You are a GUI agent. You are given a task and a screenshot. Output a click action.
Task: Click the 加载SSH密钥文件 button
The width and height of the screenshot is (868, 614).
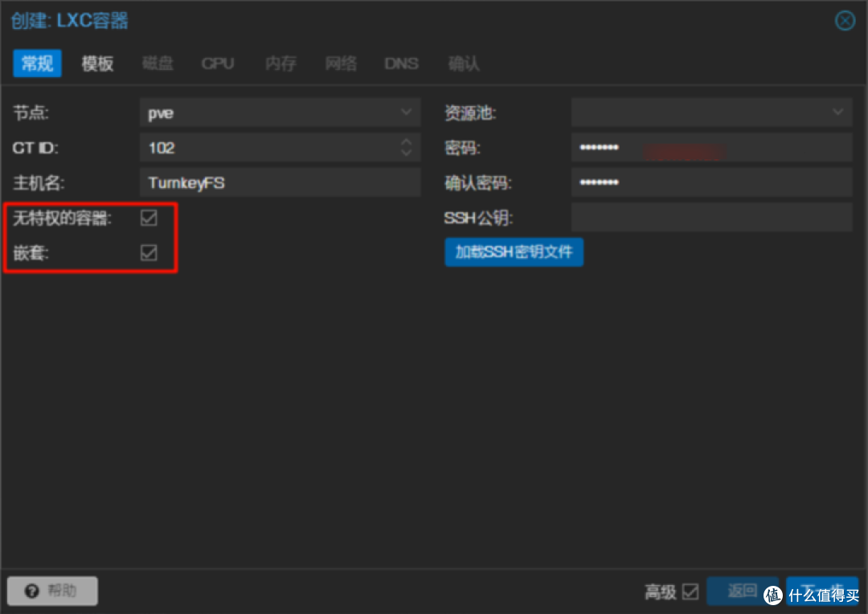514,252
